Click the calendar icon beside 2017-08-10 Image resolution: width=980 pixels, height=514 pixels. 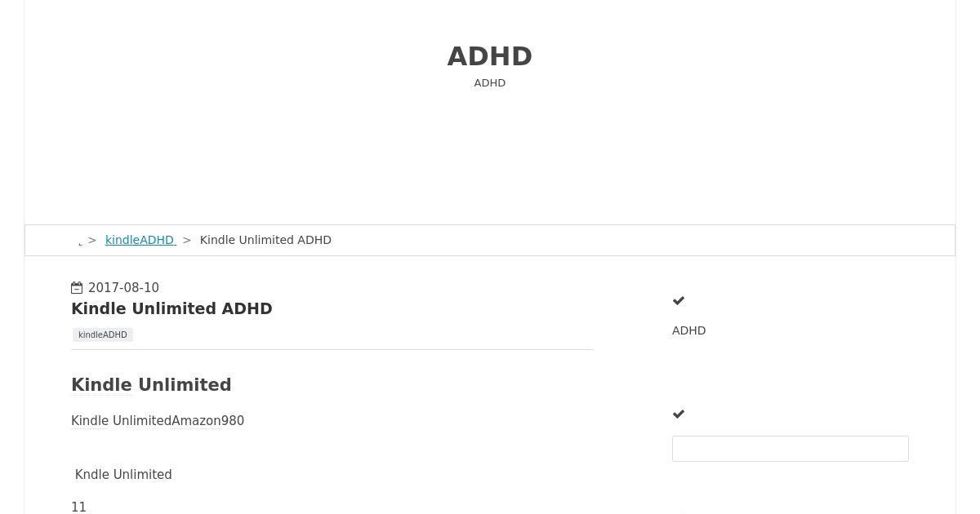(77, 288)
